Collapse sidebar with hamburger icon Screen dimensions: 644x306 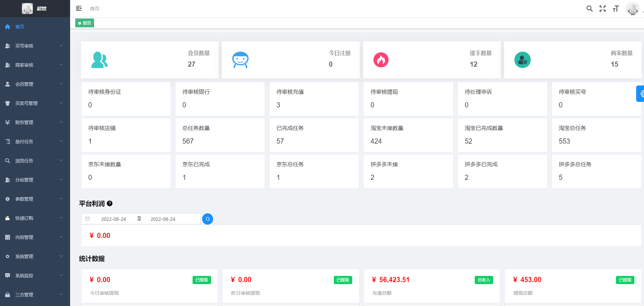point(79,8)
